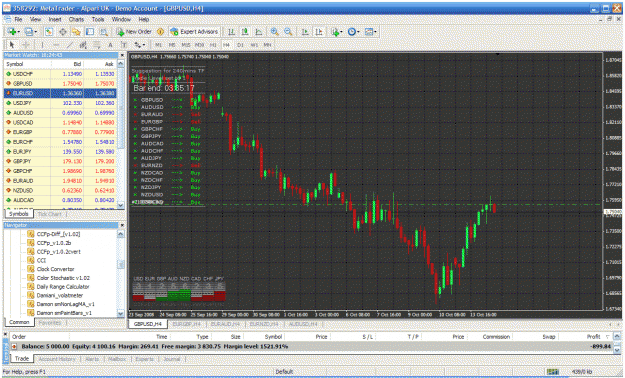Toggle the Data Window crosshair icon
This screenshot has width=625, height=378.
(x=63, y=32)
